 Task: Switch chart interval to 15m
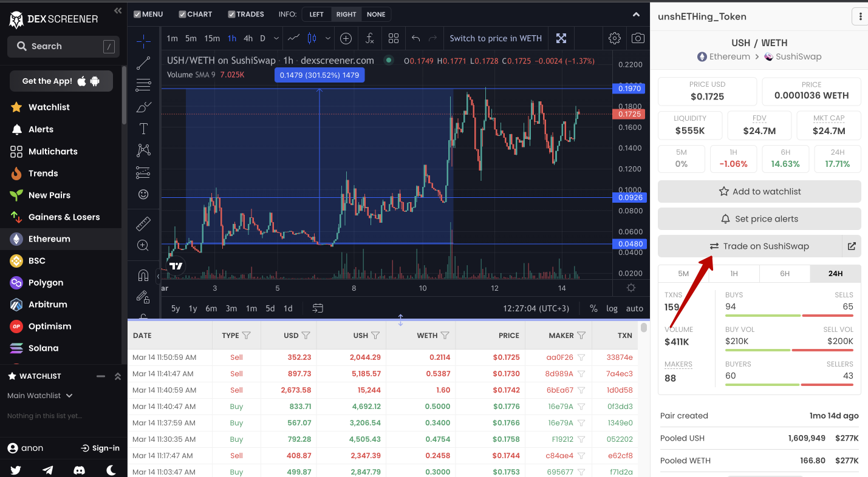coord(212,38)
